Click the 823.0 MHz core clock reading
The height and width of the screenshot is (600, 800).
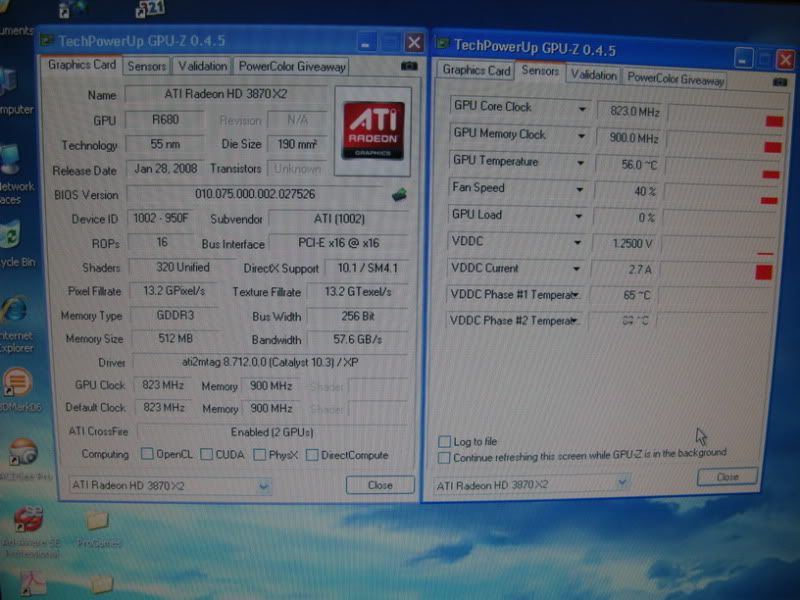pos(631,111)
